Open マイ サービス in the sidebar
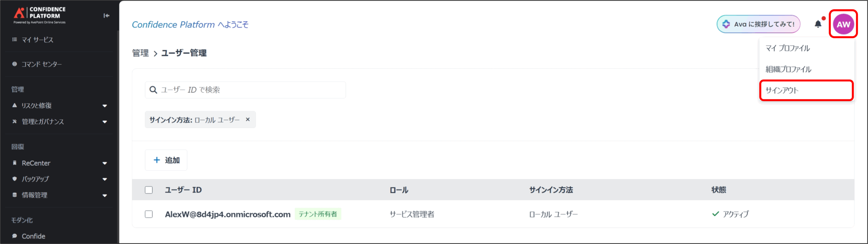Screen dimensions: 868x244 coord(37,40)
